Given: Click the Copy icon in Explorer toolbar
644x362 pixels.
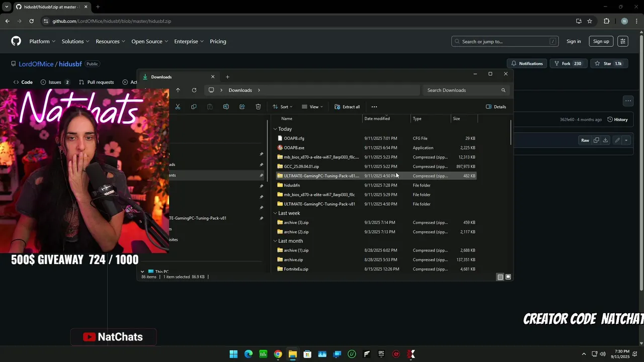Looking at the screenshot, I should tap(194, 107).
